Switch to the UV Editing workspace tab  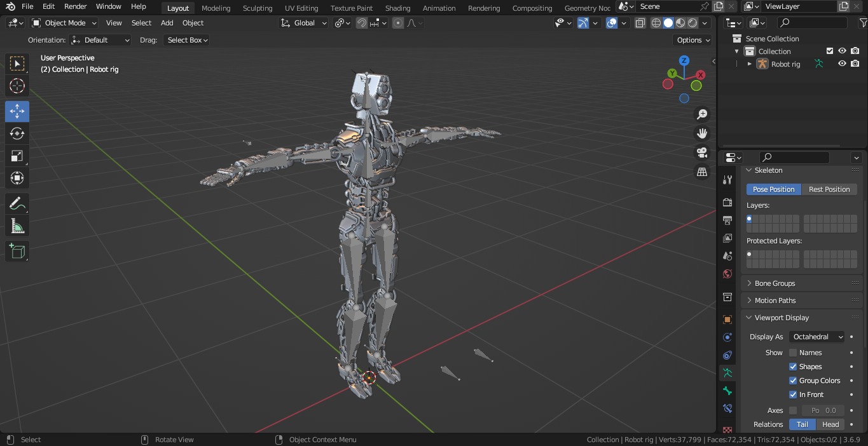[x=301, y=8]
